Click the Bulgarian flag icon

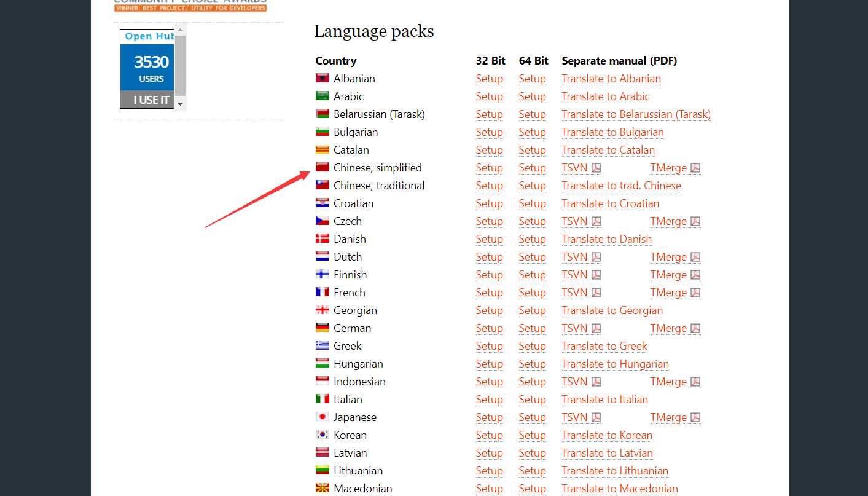point(323,132)
